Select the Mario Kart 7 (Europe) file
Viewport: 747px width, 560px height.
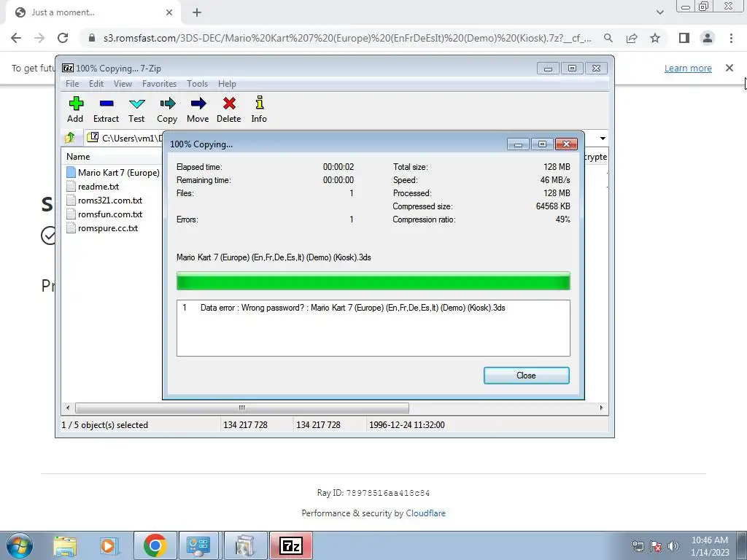[113, 172]
